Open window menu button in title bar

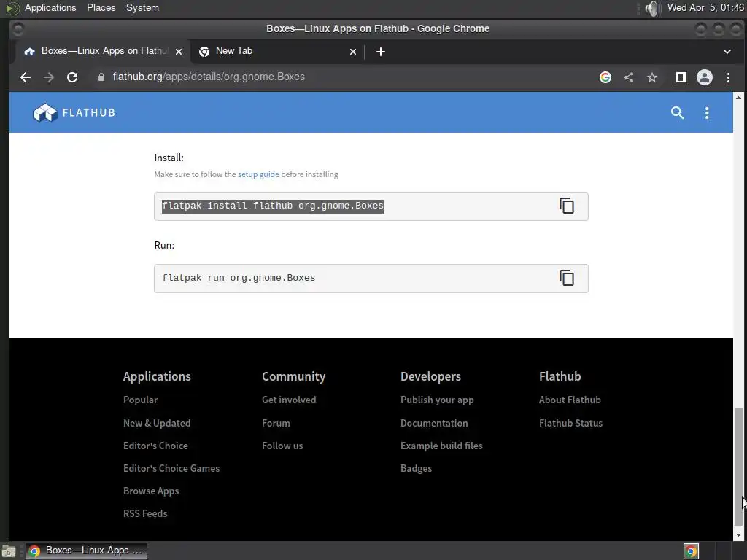[x=18, y=29]
